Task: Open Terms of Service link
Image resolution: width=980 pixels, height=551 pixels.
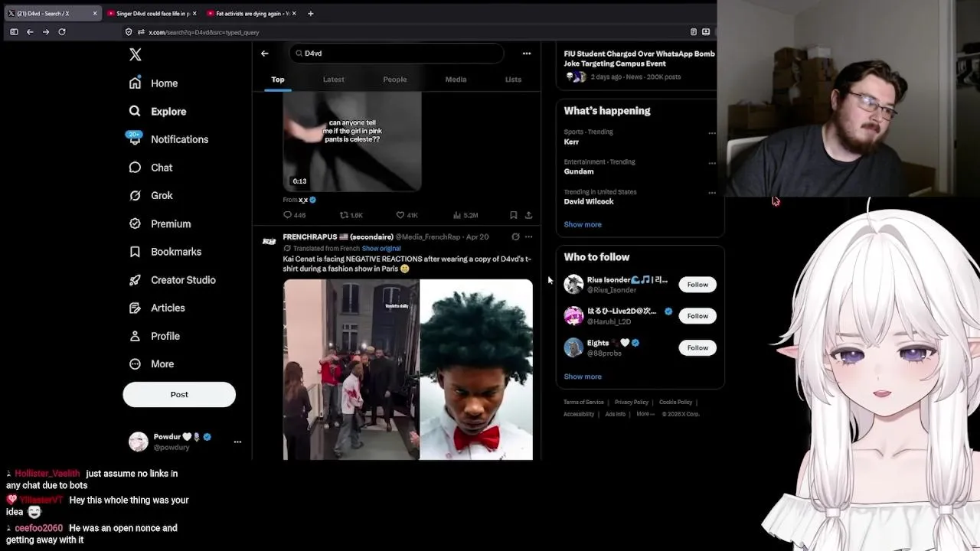Action: tap(583, 403)
